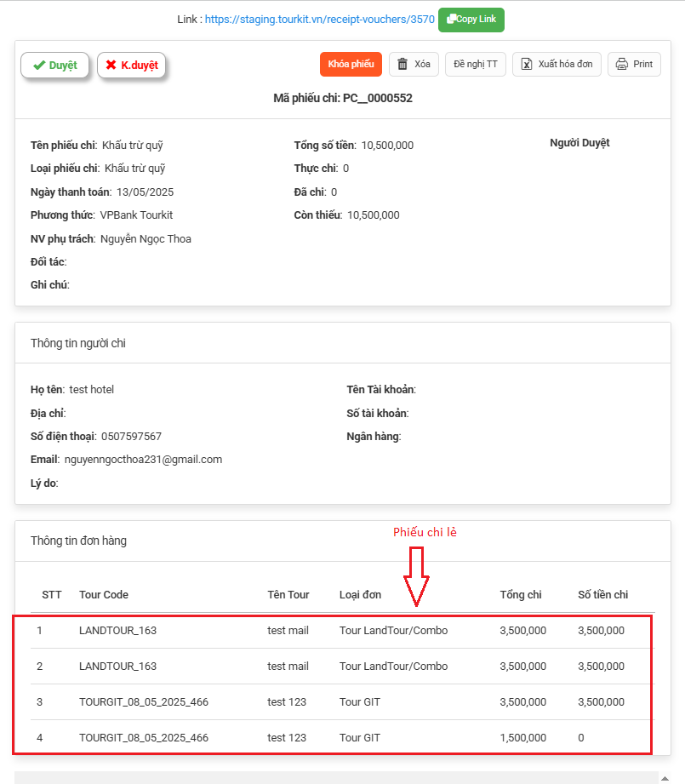Open the staging.tourkit.vn receipt voucher link
Screen dimensions: 685x784
pos(320,19)
